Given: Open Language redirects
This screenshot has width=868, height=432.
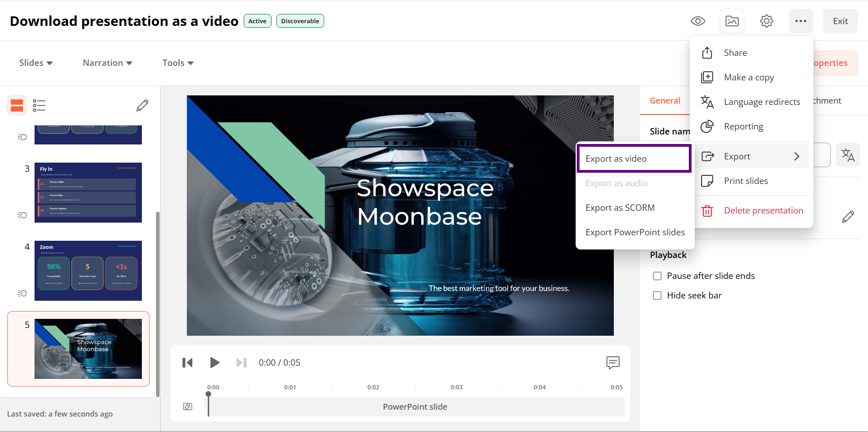Looking at the screenshot, I should [x=751, y=102].
